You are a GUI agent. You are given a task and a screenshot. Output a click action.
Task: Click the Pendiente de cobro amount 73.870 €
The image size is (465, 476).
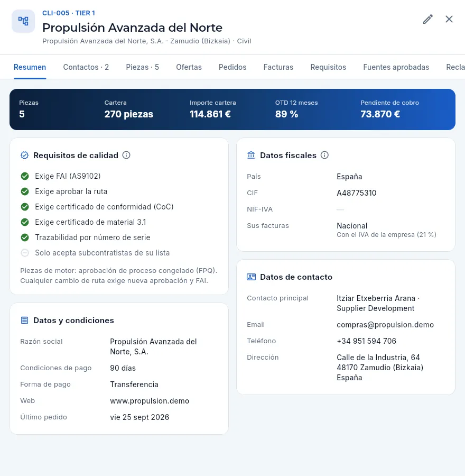pyautogui.click(x=380, y=114)
